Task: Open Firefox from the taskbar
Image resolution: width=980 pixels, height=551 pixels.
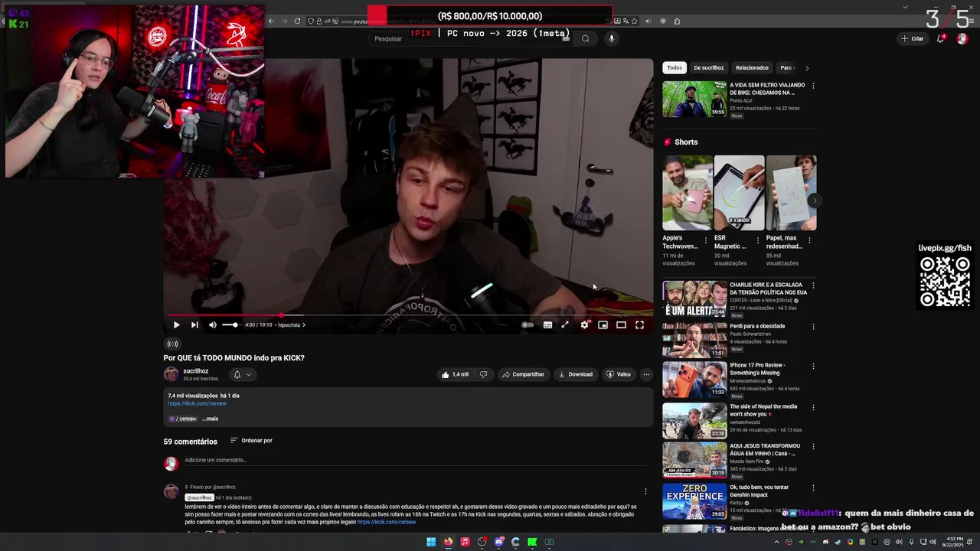Action: [448, 542]
